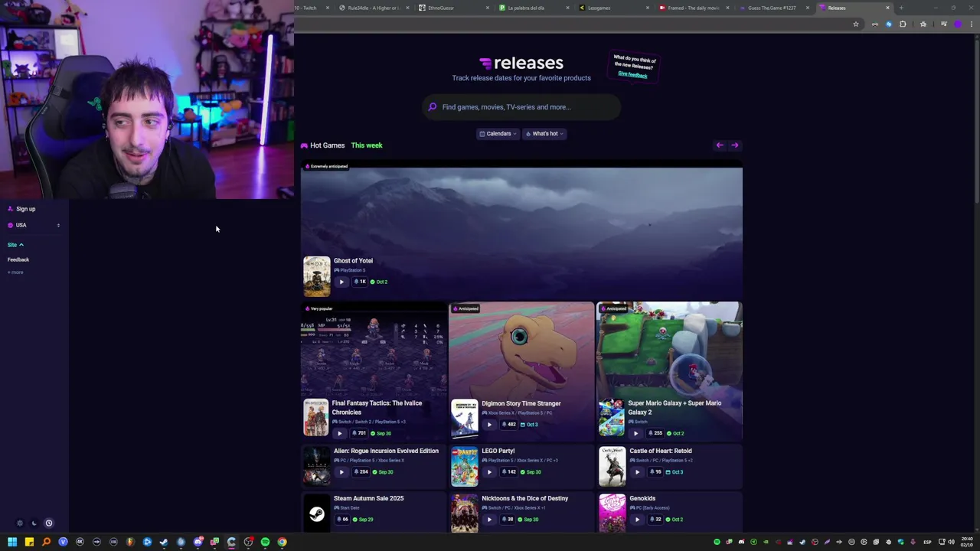
Task: Open Alien: Rogue Incursion Evolved Edition
Action: (386, 452)
